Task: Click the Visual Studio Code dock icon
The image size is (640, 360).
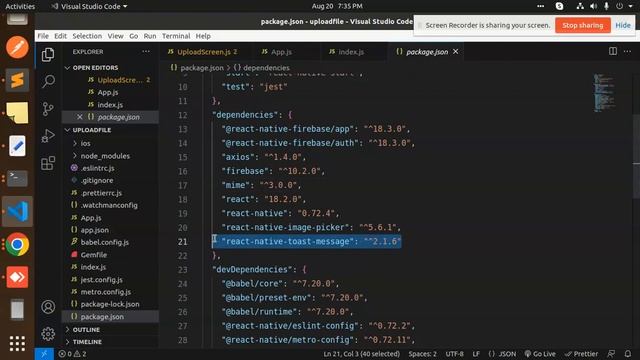Action: point(17,211)
